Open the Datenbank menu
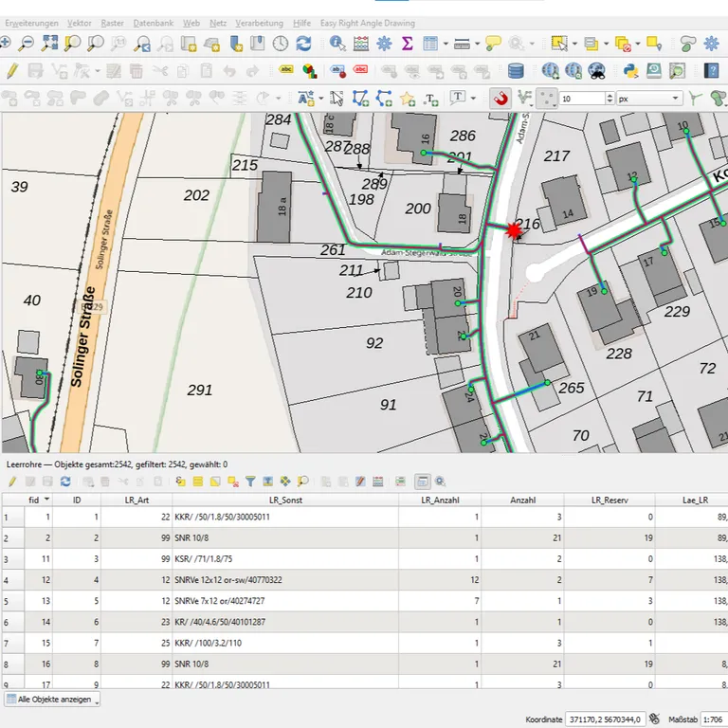 point(154,23)
